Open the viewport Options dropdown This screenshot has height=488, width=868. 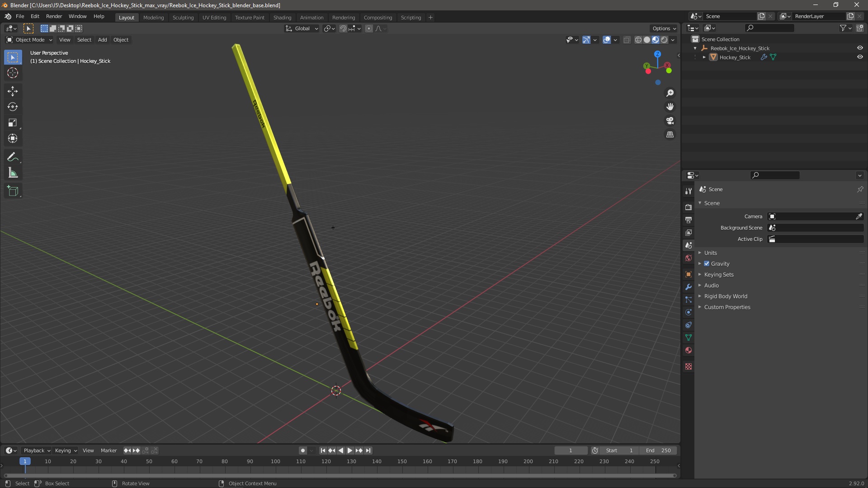tap(664, 28)
